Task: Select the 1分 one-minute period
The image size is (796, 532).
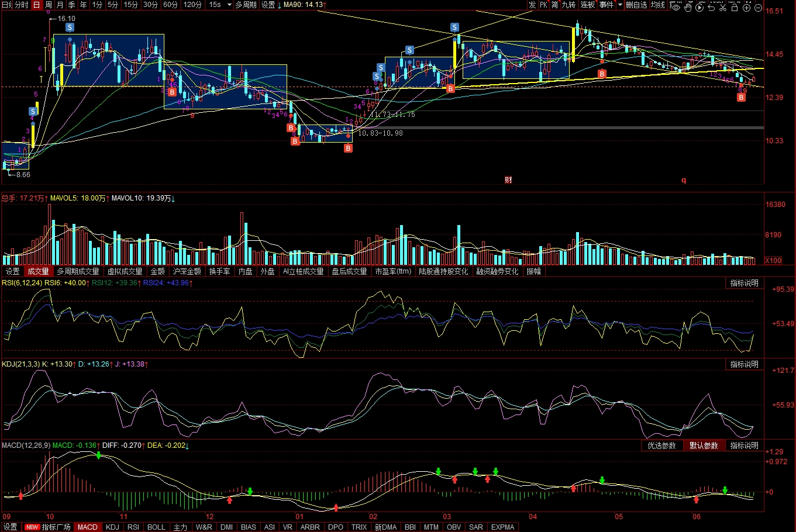Action: [x=97, y=5]
